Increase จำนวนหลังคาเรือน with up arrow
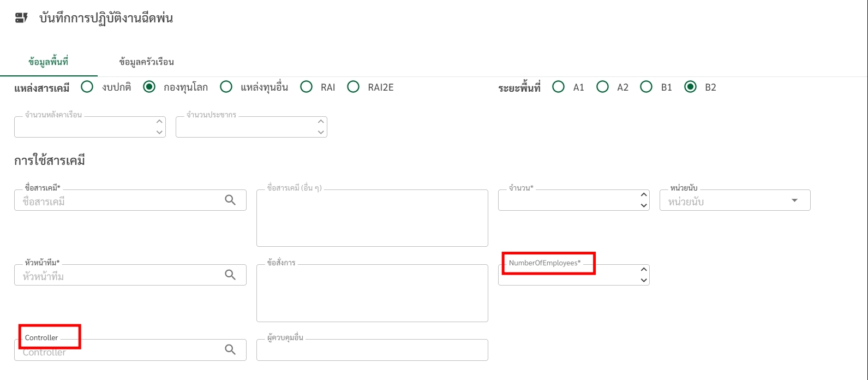This screenshot has width=868, height=380. [159, 122]
